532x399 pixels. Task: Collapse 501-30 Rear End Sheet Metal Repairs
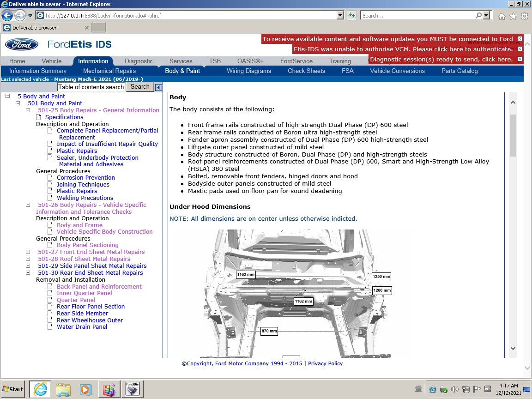(x=28, y=273)
